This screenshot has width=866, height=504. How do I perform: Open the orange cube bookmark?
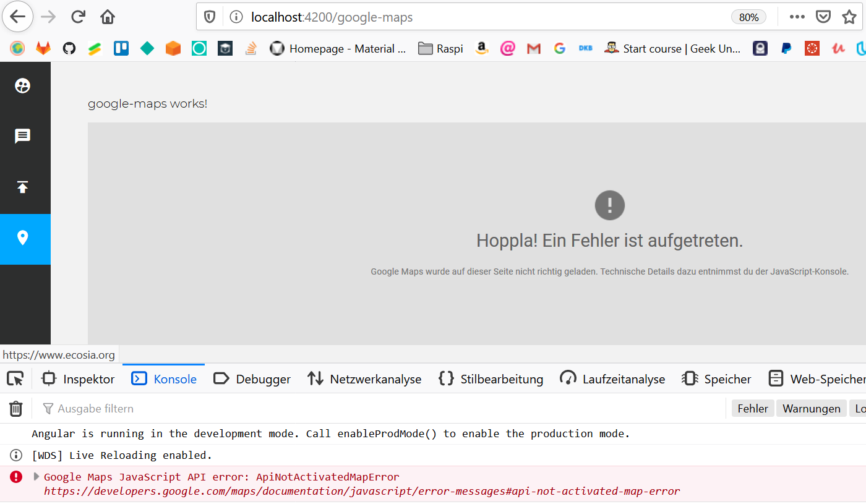(x=173, y=48)
